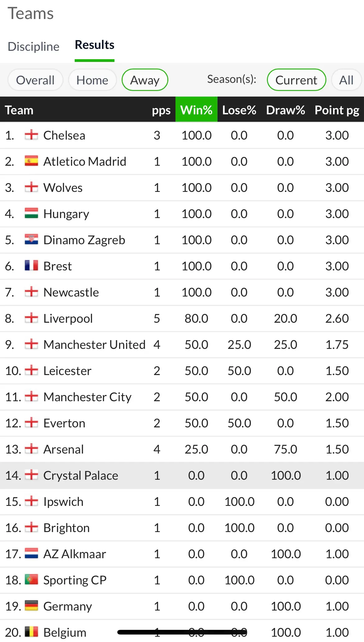This screenshot has height=642, width=364.
Task: Click the Hungary flag icon
Action: 31,213
